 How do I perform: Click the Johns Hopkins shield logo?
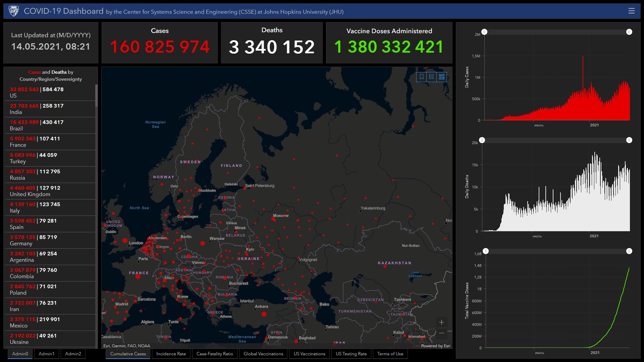pyautogui.click(x=14, y=11)
